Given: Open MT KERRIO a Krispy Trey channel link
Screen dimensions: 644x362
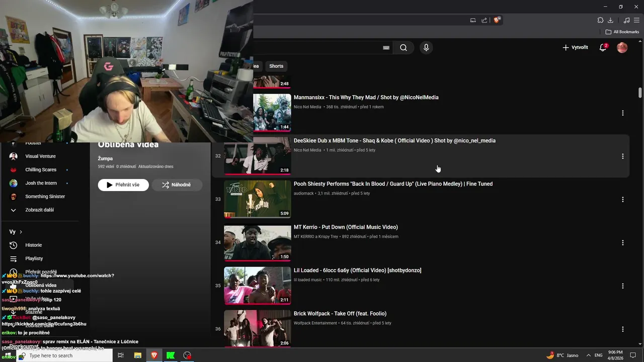Looking at the screenshot, I should pos(316,236).
